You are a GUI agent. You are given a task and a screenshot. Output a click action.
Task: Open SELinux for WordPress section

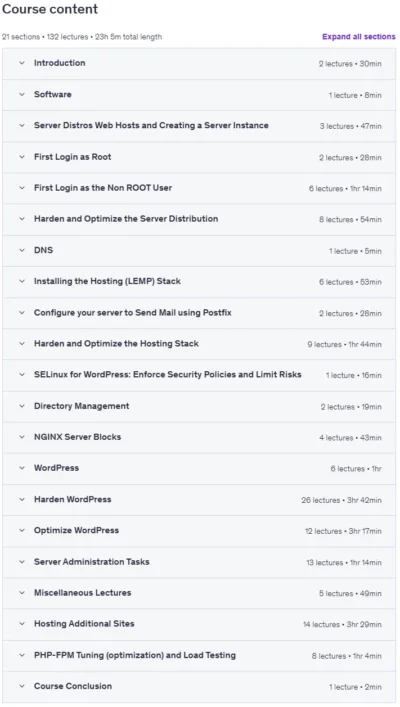199,375
